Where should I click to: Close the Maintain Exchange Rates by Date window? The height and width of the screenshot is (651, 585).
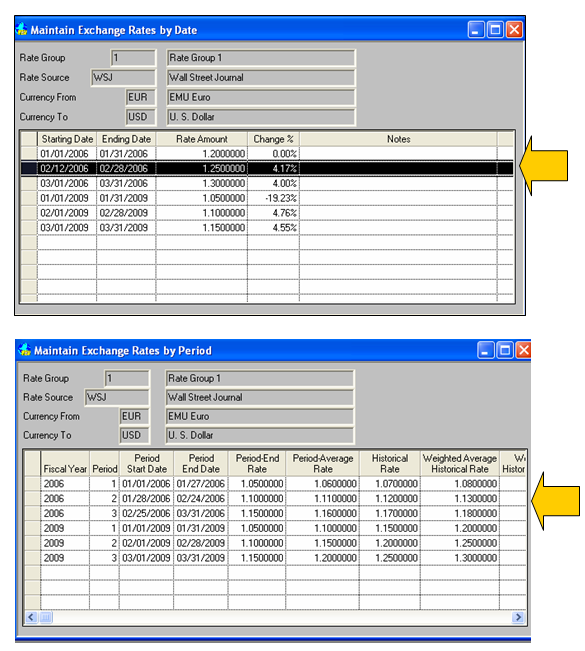[514, 30]
